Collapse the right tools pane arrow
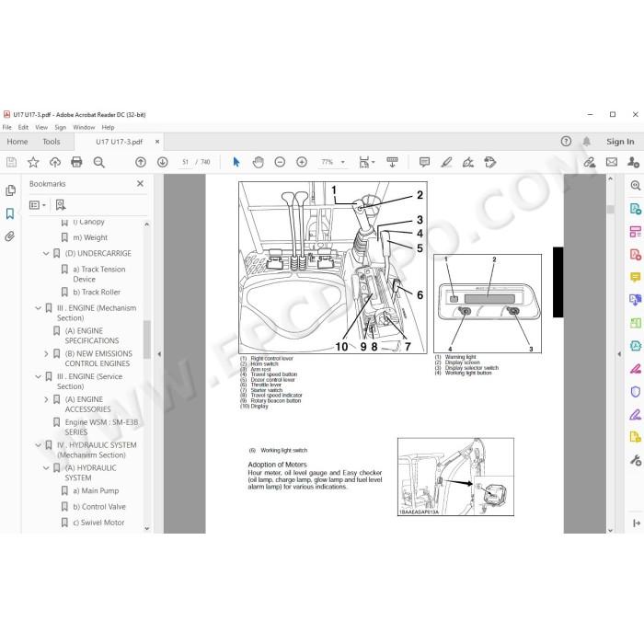The width and height of the screenshot is (644, 644). click(619, 354)
